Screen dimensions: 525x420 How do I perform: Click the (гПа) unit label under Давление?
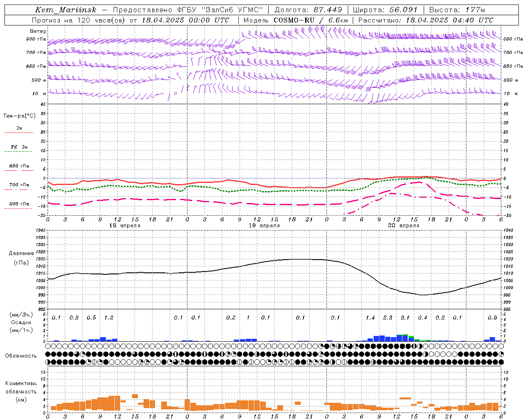[21, 263]
